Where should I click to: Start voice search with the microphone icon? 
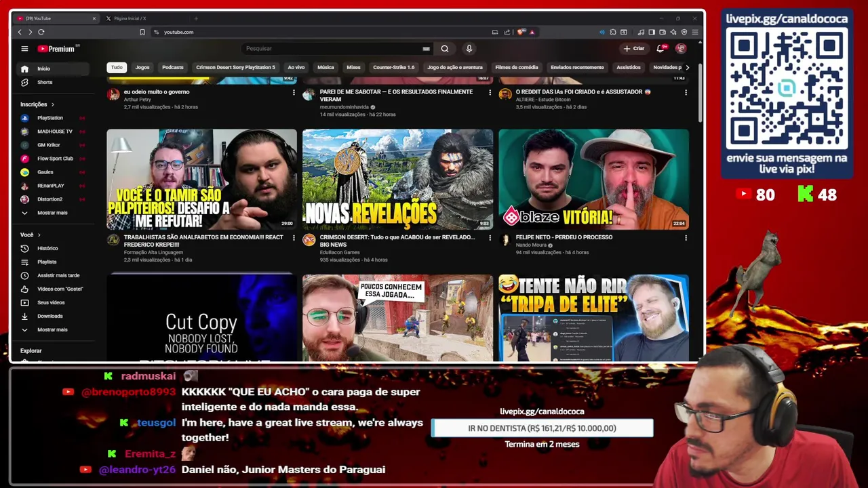[x=469, y=49]
